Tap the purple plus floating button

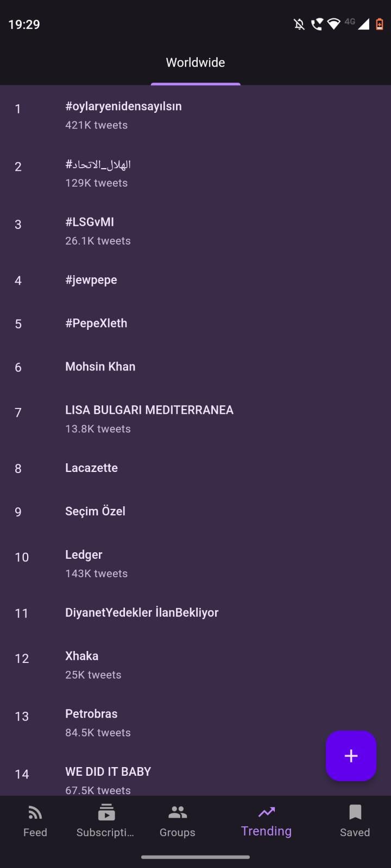[x=351, y=756]
